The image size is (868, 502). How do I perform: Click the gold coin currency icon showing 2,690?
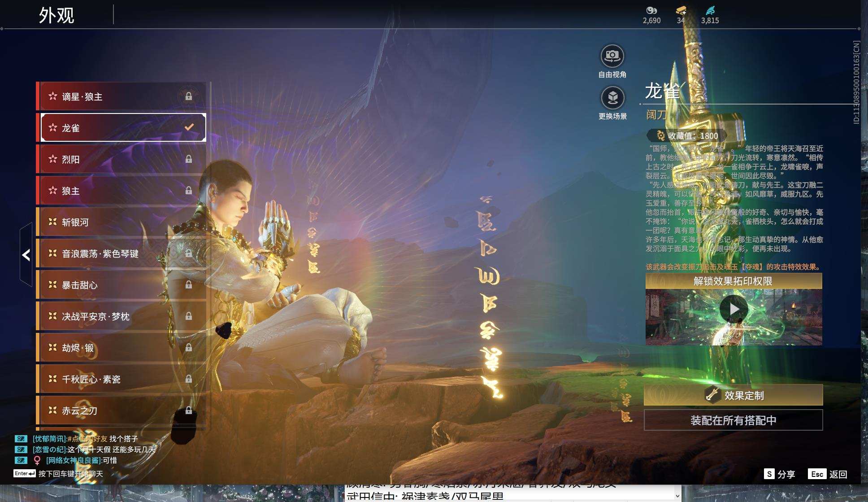(651, 11)
